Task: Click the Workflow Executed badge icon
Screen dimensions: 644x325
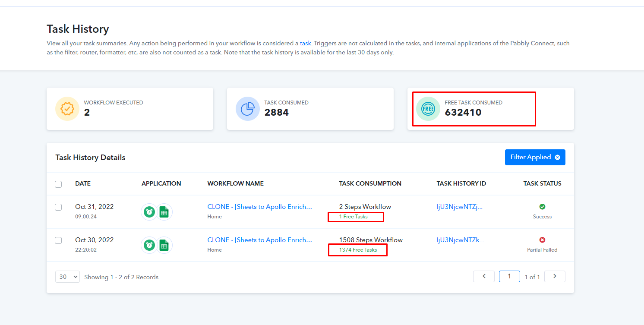Action: (67, 109)
